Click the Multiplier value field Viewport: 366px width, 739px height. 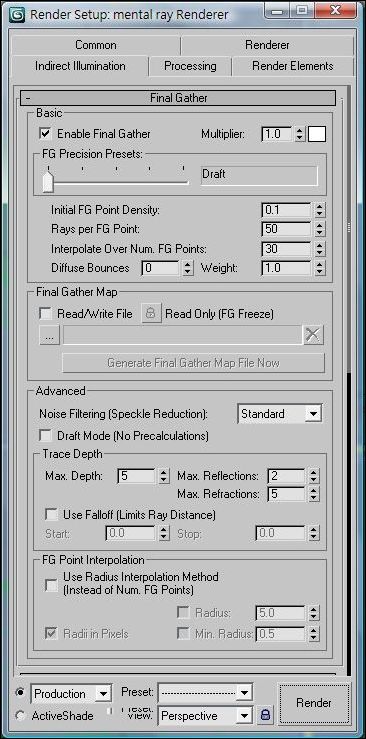277,134
